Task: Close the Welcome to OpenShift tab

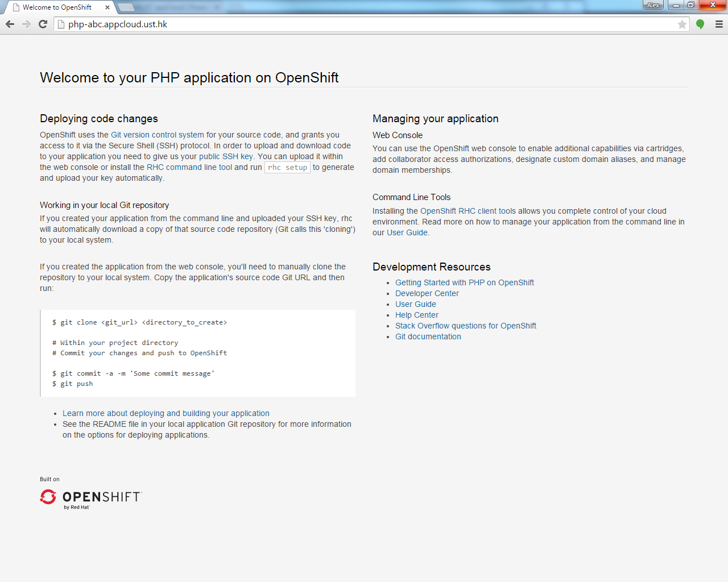Action: (107, 7)
